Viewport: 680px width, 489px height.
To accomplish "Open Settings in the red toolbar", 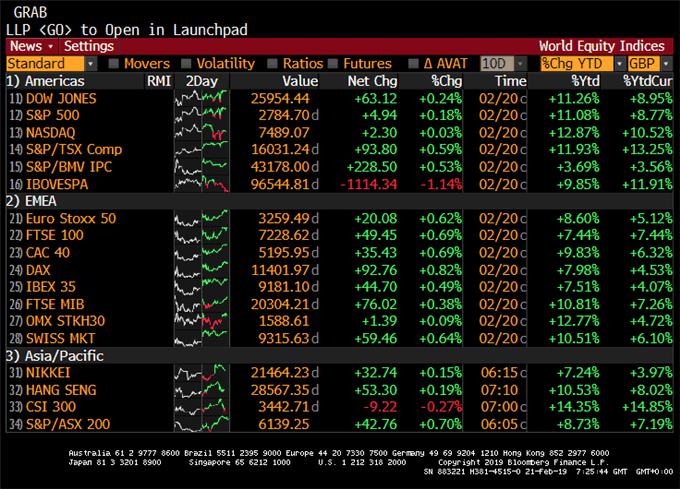I will coord(89,46).
